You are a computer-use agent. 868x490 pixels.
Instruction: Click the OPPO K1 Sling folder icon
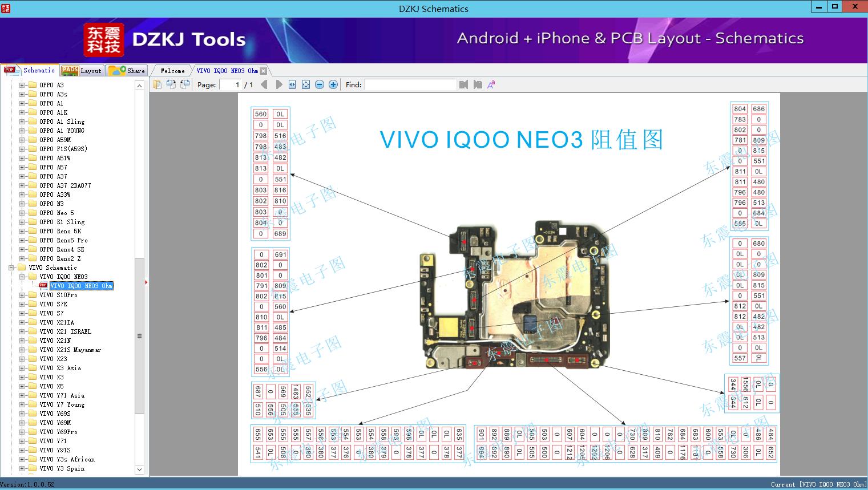pos(33,222)
